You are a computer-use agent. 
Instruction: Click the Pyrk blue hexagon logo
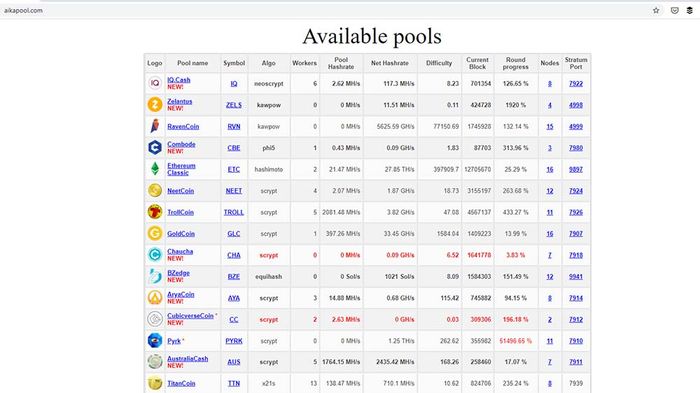(155, 340)
